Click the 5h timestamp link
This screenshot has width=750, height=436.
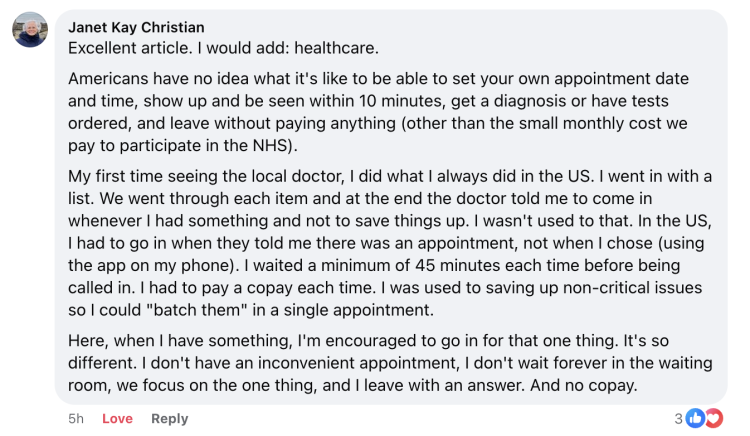pyautogui.click(x=76, y=419)
